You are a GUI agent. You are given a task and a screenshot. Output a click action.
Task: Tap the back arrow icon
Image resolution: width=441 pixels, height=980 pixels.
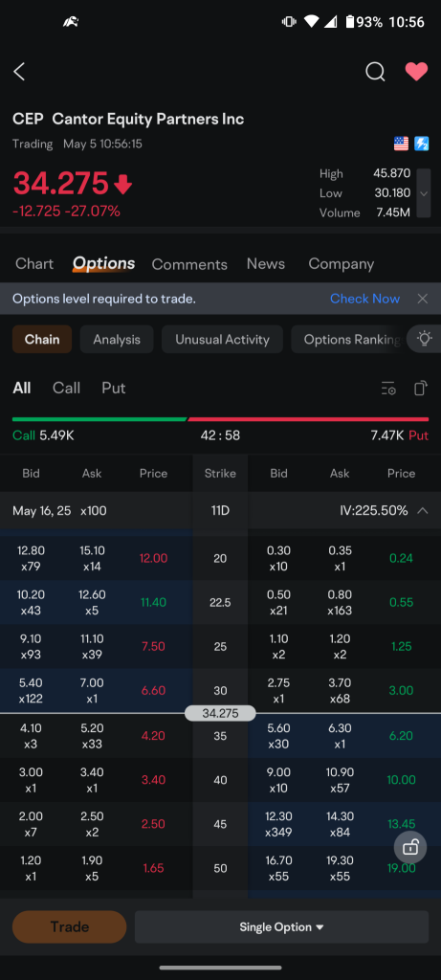click(19, 72)
